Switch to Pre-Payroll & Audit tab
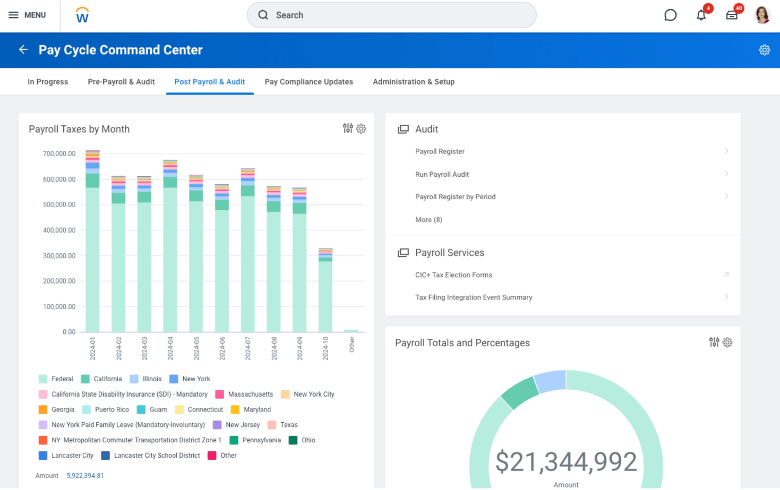The width and height of the screenshot is (780, 490). pyautogui.click(x=121, y=82)
